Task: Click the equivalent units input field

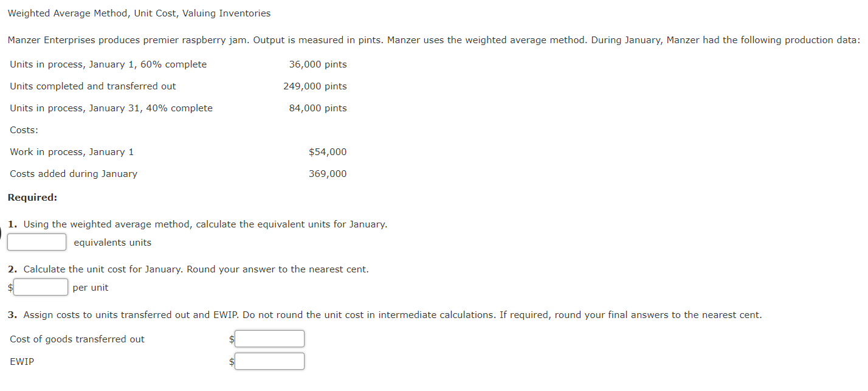Action: click(36, 241)
